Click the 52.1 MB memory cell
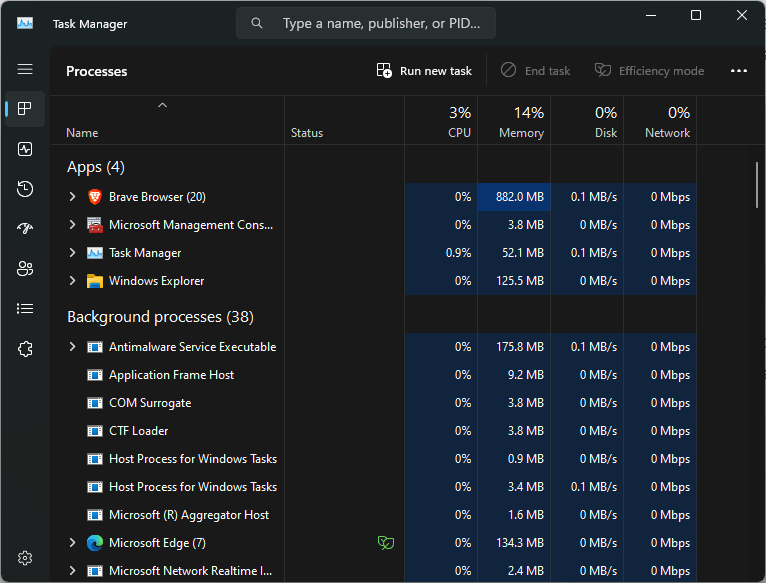This screenshot has height=583, width=766. point(514,253)
